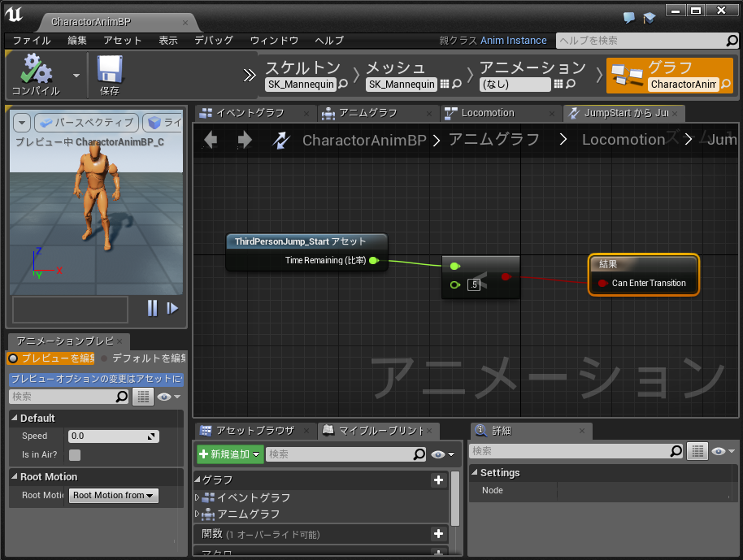This screenshot has width=743, height=560.
Task: Pause the animation preview
Action: [152, 308]
